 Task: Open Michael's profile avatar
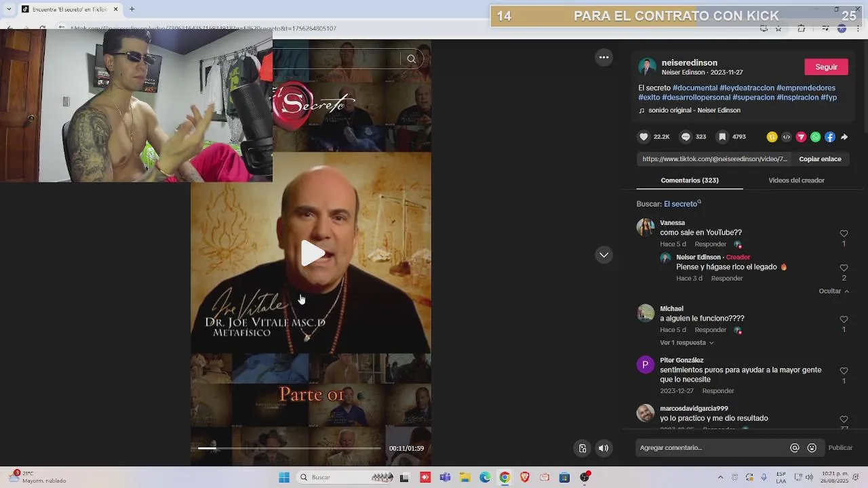(646, 313)
